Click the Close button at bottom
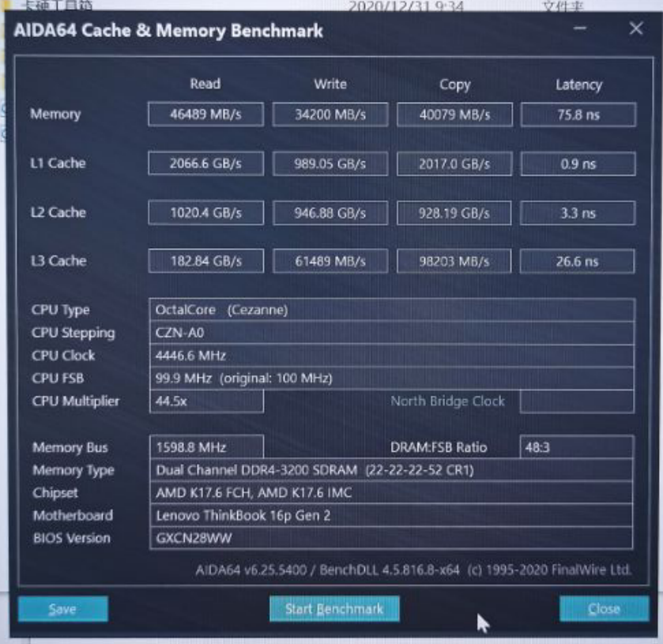This screenshot has height=644, width=663. click(604, 608)
